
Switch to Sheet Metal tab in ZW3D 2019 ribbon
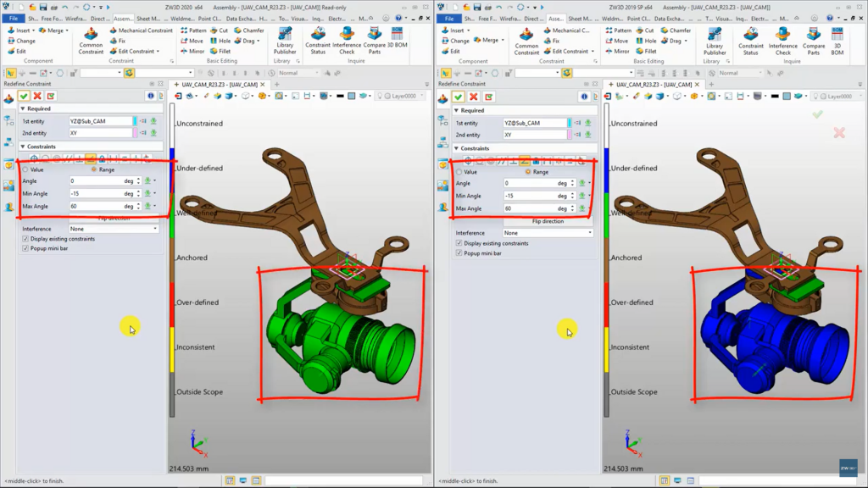tap(580, 18)
